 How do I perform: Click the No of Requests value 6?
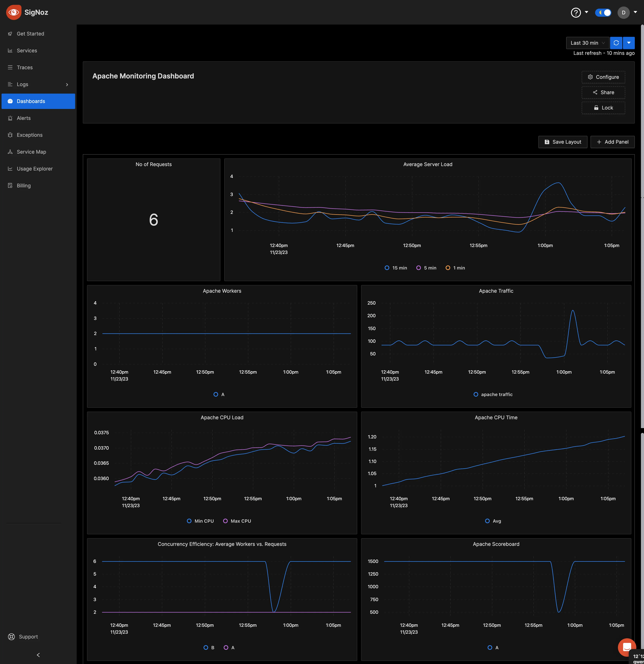(154, 220)
